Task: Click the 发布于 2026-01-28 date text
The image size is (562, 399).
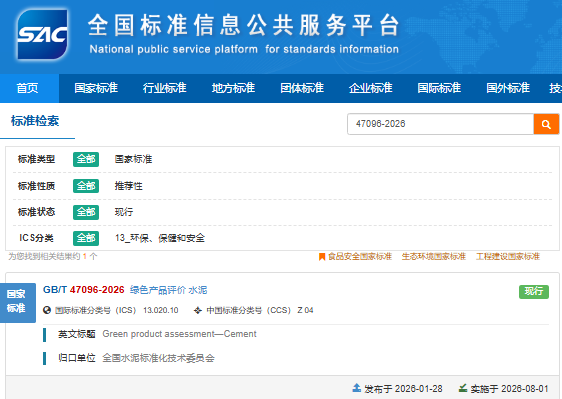Action: (403, 389)
